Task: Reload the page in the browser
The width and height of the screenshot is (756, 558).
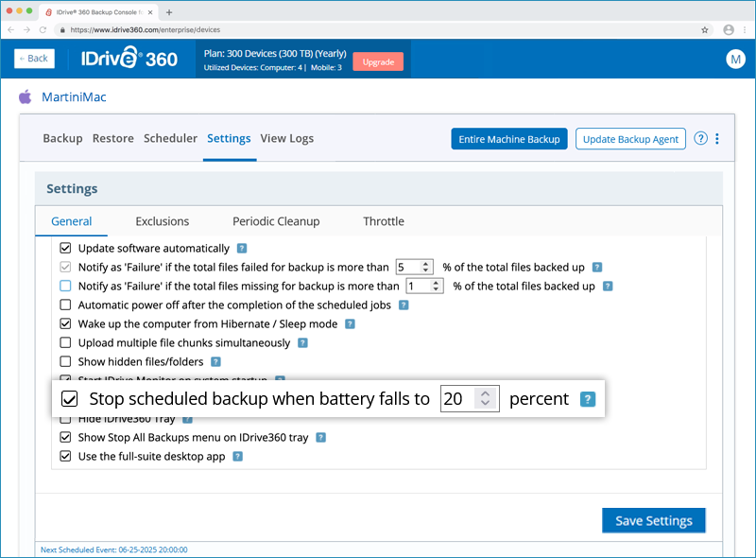Action: [43, 30]
